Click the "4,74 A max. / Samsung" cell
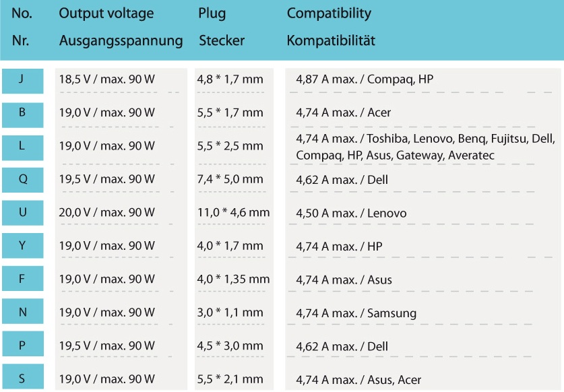 click(356, 313)
